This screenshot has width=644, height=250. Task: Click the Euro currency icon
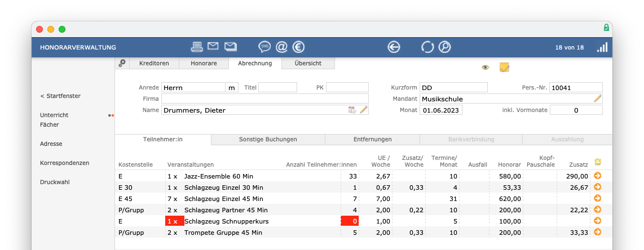pos(298,47)
